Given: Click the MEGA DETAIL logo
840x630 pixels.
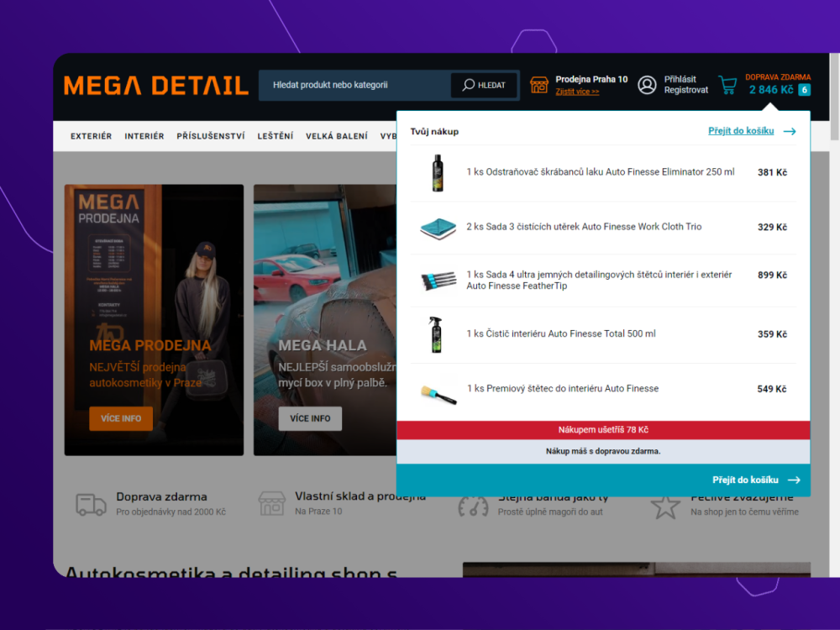Looking at the screenshot, I should (156, 85).
